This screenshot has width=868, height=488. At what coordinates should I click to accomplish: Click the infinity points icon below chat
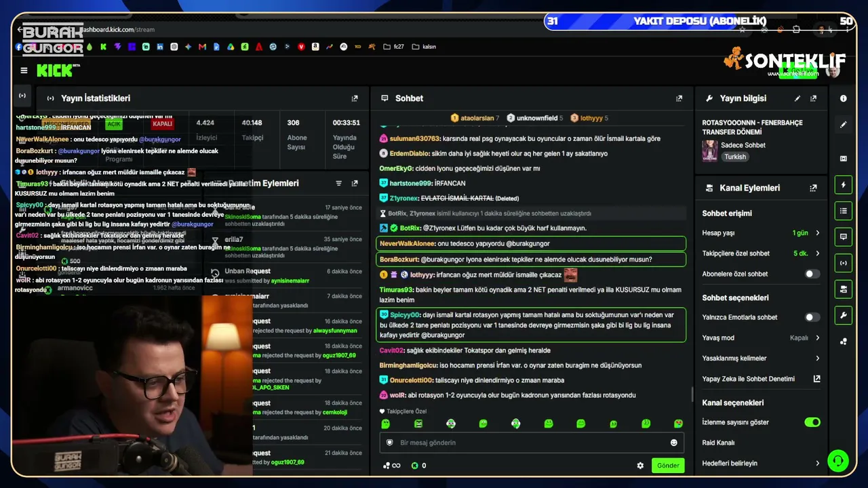pyautogui.click(x=392, y=466)
